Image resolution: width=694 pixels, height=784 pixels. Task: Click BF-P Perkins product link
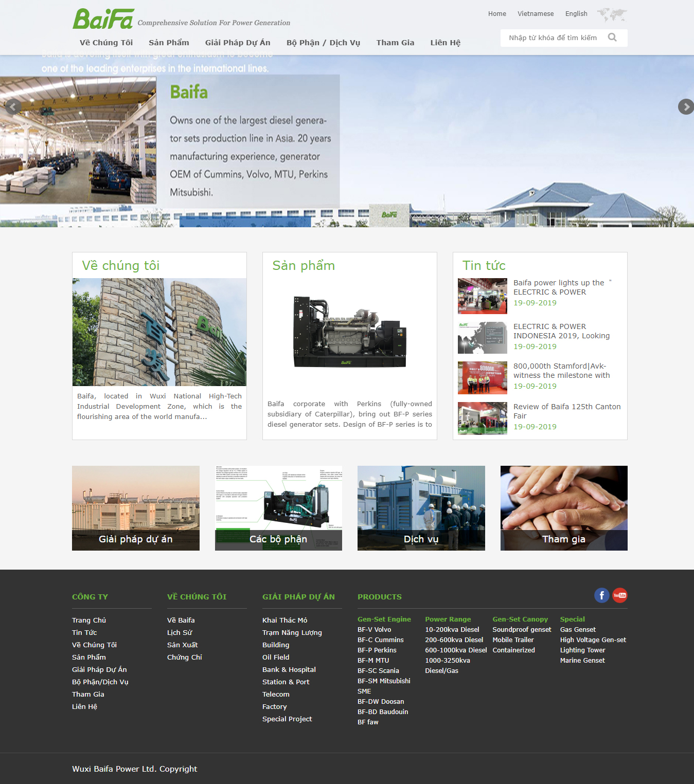click(377, 650)
